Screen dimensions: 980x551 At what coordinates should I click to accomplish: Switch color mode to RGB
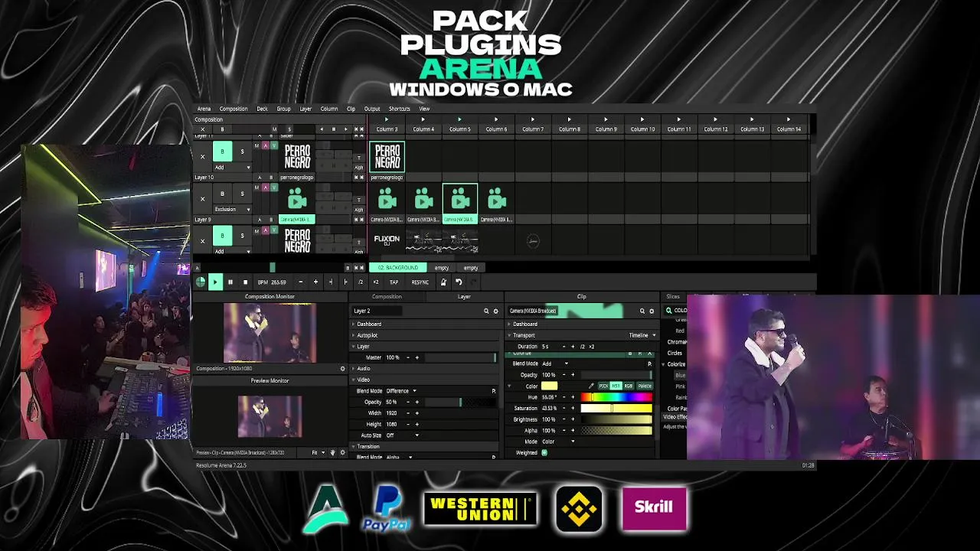point(629,386)
